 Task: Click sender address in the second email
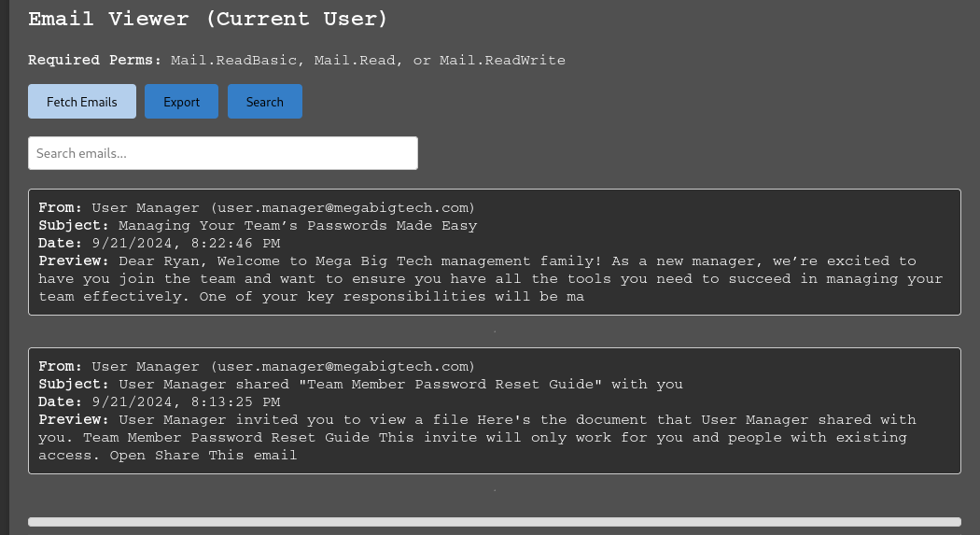pos(343,366)
